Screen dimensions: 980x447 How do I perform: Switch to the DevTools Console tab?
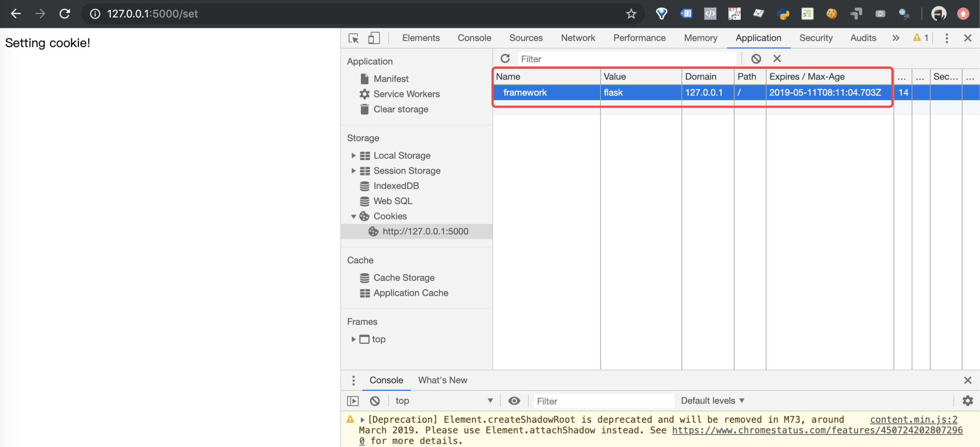(x=474, y=38)
